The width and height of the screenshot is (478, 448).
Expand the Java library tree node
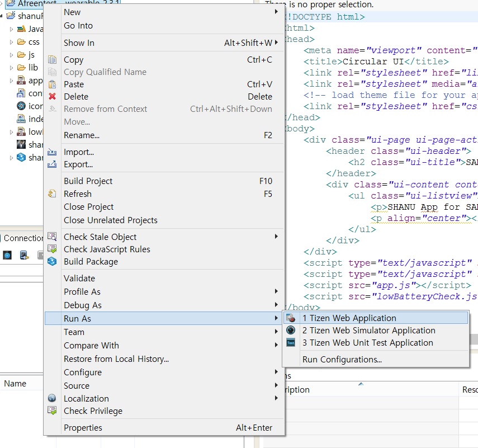11,29
